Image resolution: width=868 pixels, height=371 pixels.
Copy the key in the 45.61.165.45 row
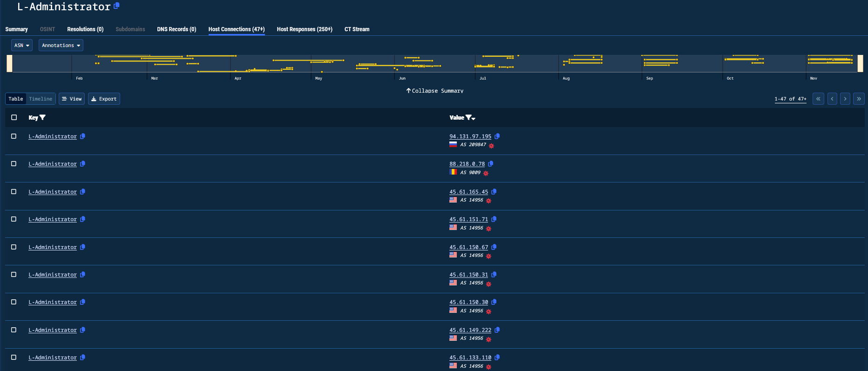[82, 192]
